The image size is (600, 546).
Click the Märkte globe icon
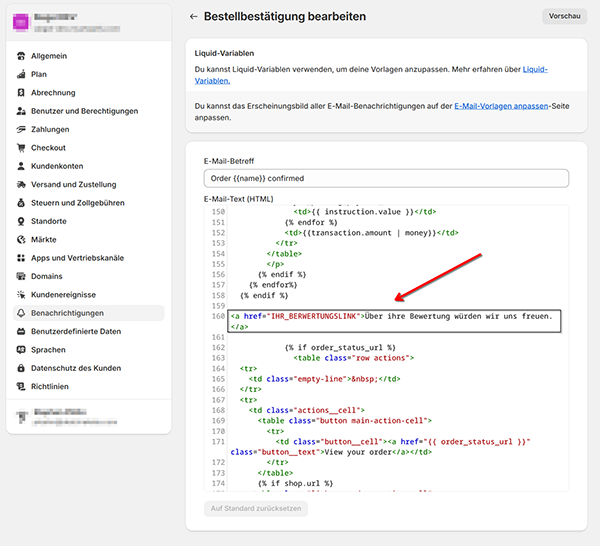pyautogui.click(x=21, y=240)
